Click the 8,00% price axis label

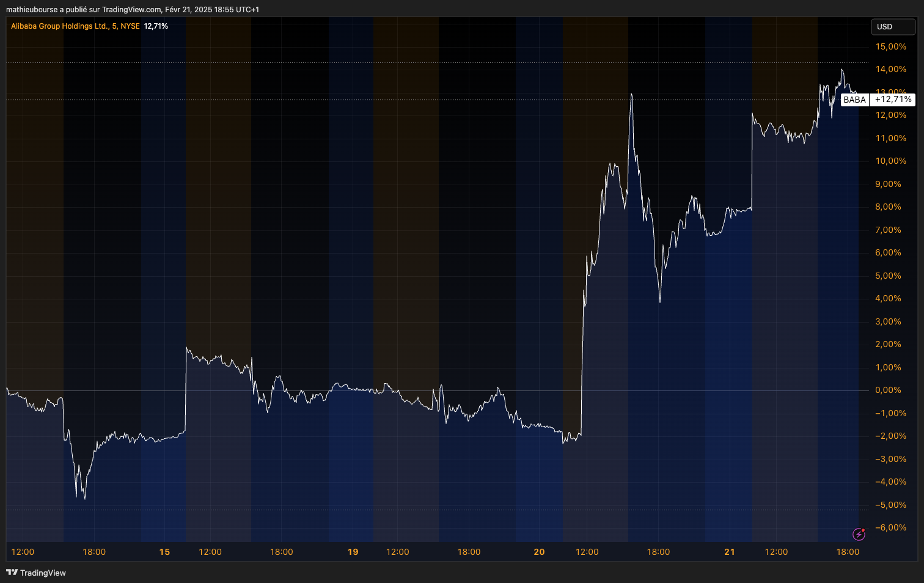coord(889,207)
